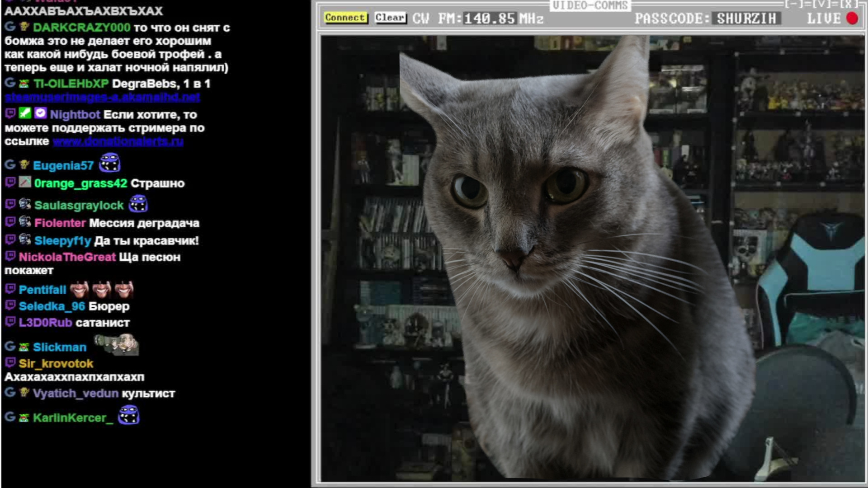The height and width of the screenshot is (488, 868).
Task: Click the Clear button
Action: coord(390,18)
